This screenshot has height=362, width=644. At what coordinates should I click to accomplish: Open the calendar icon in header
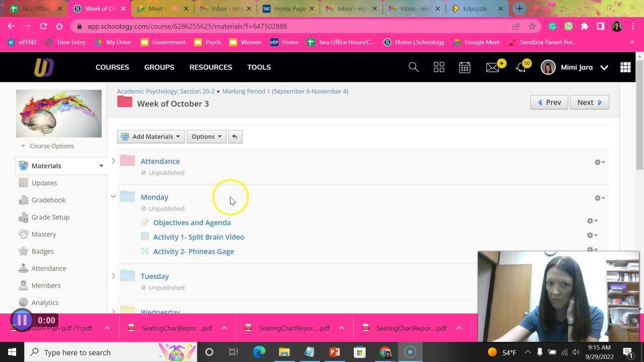tap(464, 67)
